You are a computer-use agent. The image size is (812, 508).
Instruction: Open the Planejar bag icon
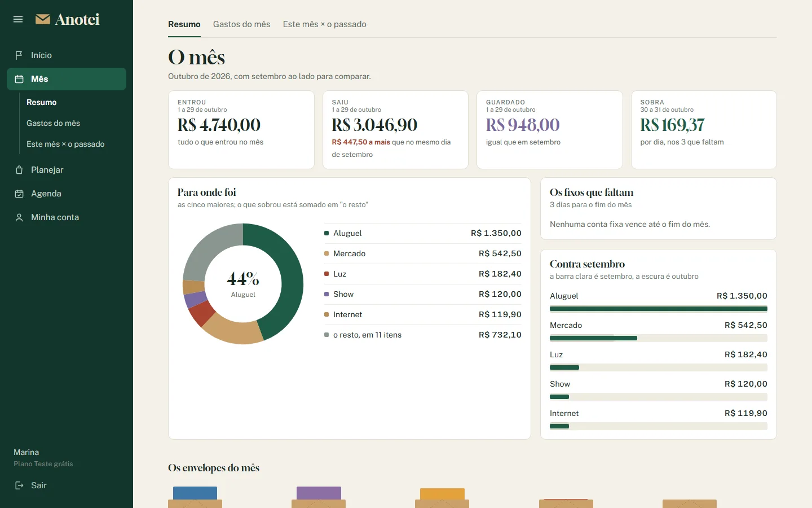point(19,170)
